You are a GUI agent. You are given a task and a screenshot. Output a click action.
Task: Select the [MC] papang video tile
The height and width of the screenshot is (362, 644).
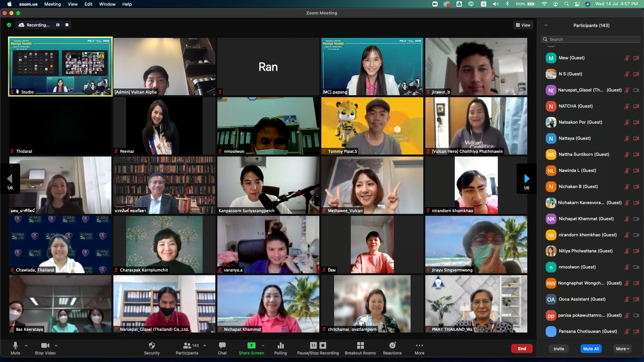coord(372,66)
